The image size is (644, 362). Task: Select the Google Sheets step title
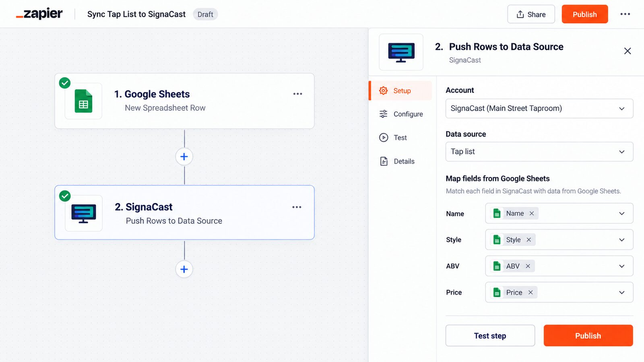tap(152, 94)
